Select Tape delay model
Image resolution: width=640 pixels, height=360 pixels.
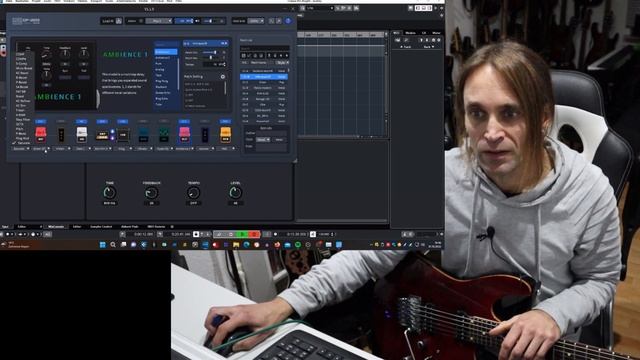coord(159,75)
